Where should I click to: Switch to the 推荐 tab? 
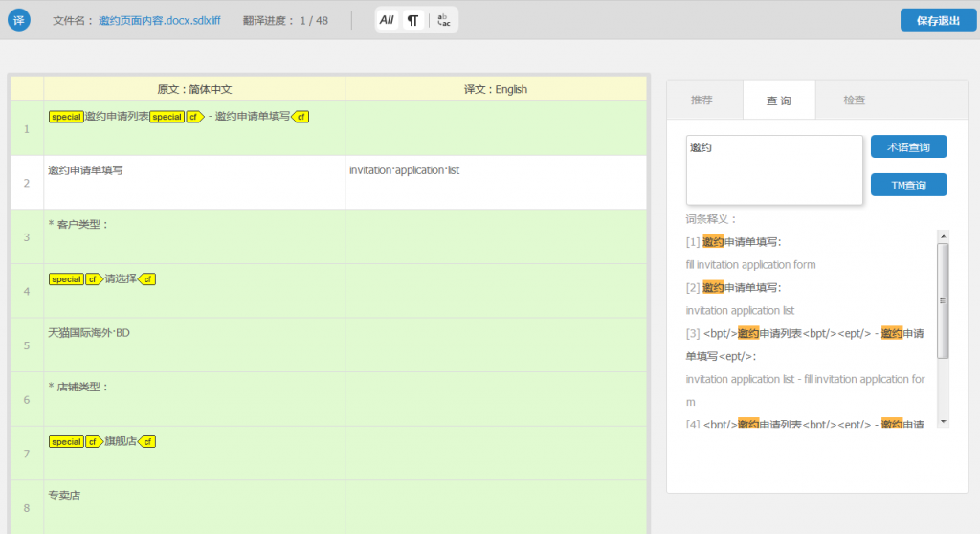coord(702,100)
